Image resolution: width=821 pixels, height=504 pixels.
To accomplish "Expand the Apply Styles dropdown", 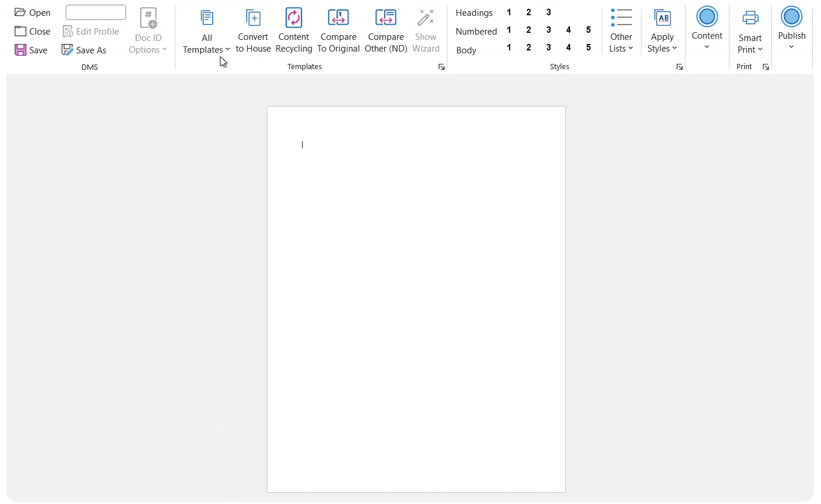I will coord(674,49).
